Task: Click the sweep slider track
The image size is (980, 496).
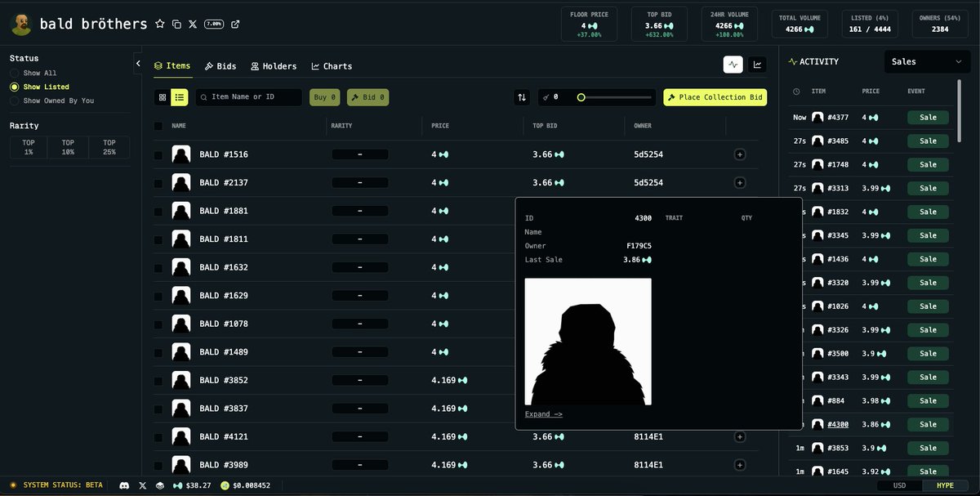Action: pyautogui.click(x=617, y=97)
